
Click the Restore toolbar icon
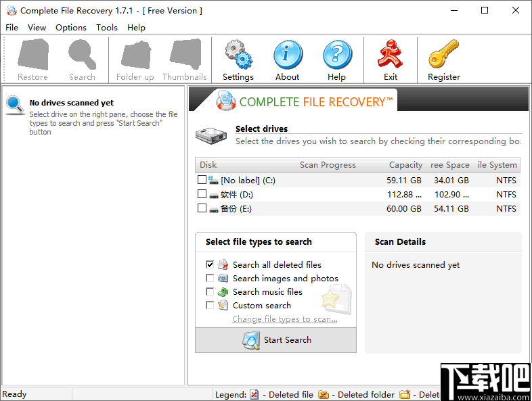click(33, 54)
